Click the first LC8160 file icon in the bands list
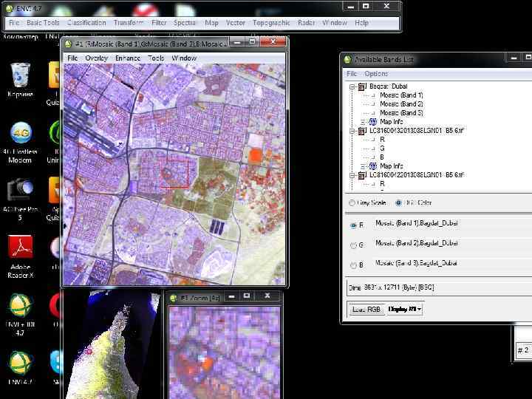 [x=361, y=131]
